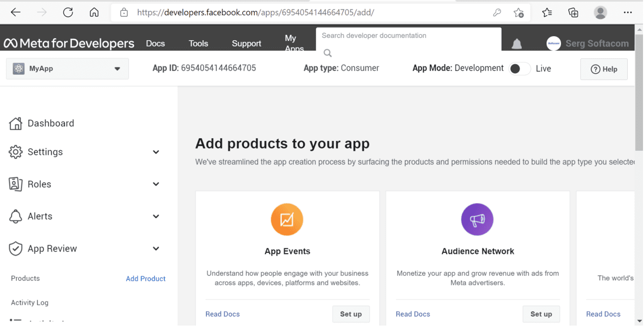View site info via the lock icon
The height and width of the screenshot is (329, 644).
coord(124,12)
